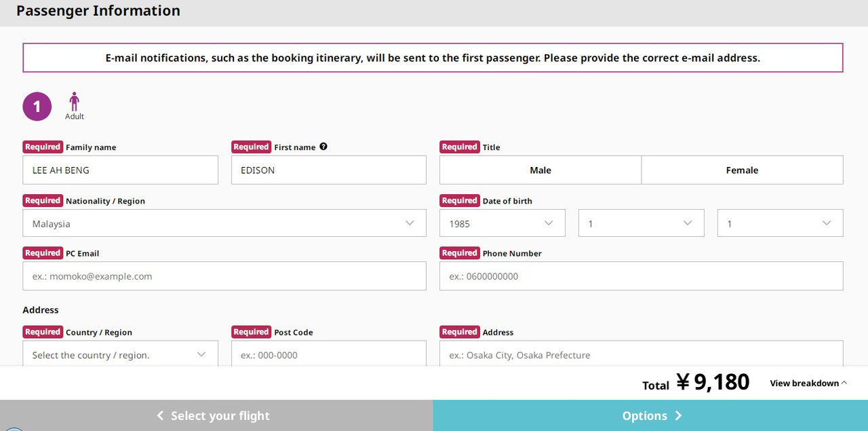Open the Nationality / Region dropdown

click(224, 223)
